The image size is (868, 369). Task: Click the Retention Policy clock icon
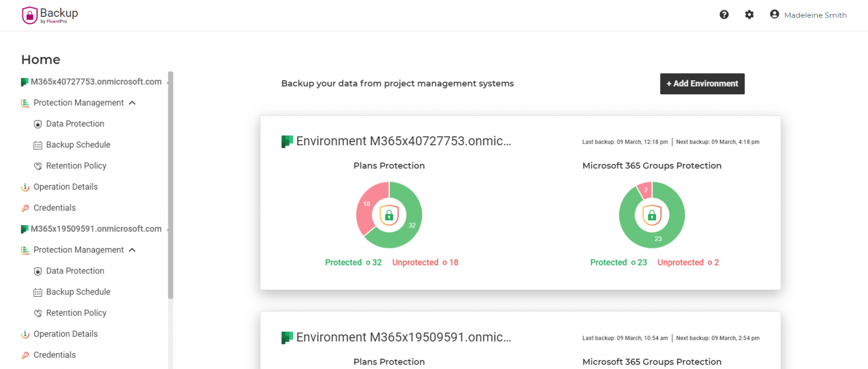[37, 166]
